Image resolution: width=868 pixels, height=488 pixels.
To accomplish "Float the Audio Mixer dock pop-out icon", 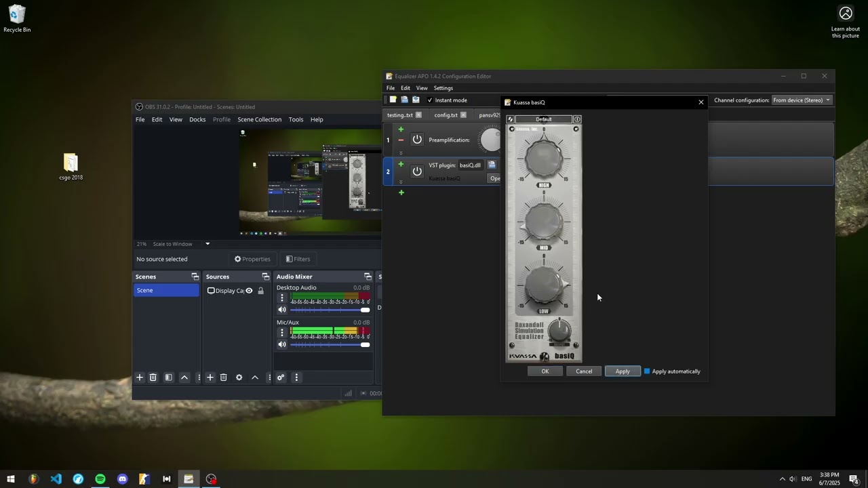I will [x=368, y=277].
